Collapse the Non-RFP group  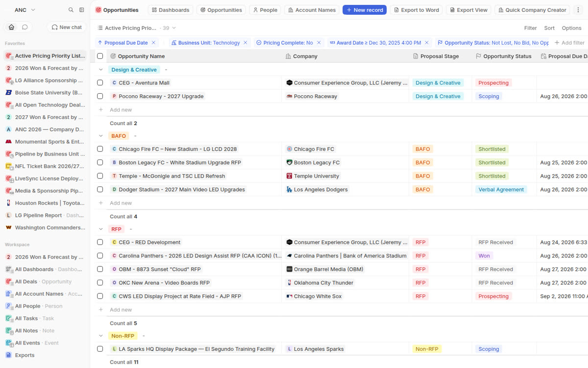coord(101,336)
